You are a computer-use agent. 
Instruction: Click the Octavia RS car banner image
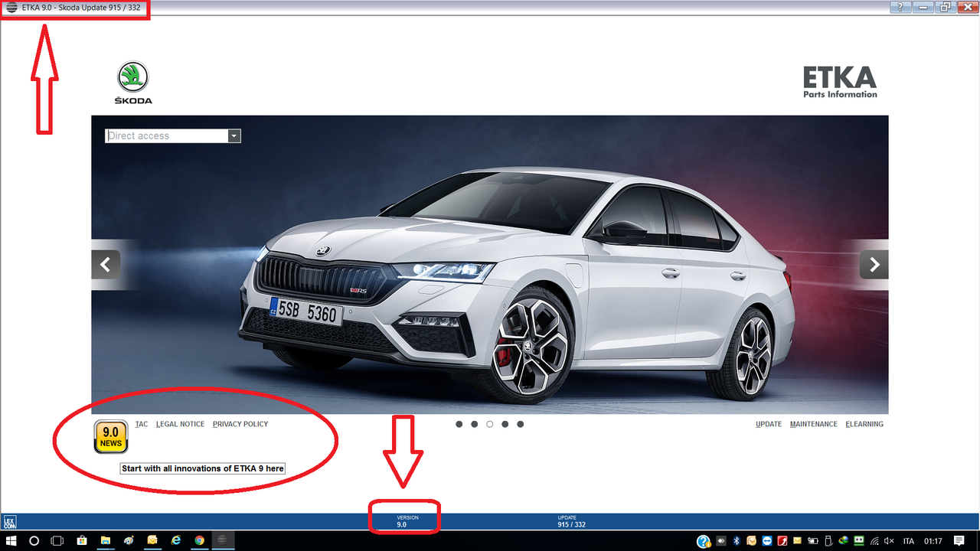490,265
